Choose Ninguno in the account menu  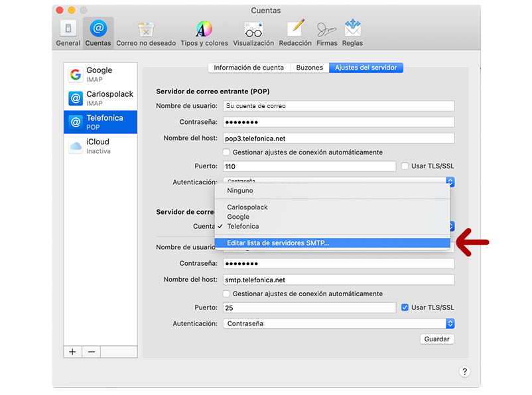coord(332,191)
